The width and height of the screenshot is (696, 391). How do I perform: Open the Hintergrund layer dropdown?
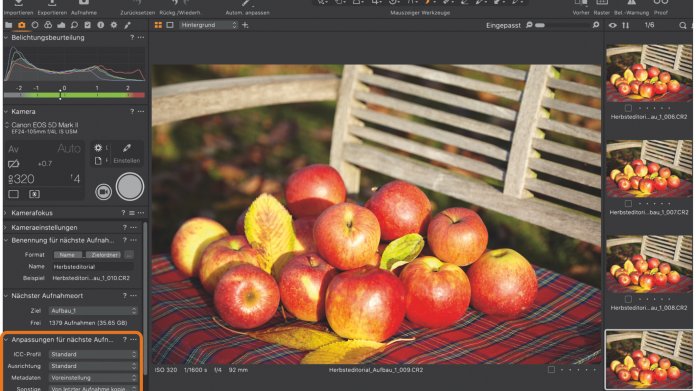point(209,25)
